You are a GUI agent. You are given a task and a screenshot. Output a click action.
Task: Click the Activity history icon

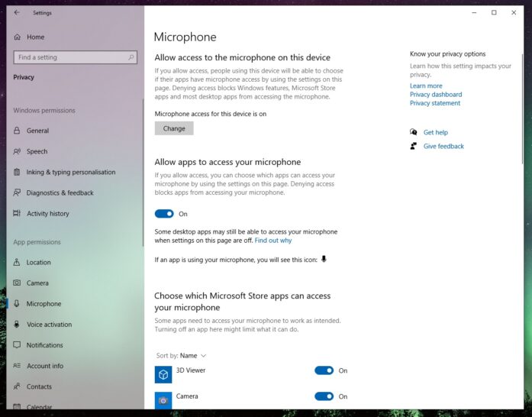[x=17, y=213]
